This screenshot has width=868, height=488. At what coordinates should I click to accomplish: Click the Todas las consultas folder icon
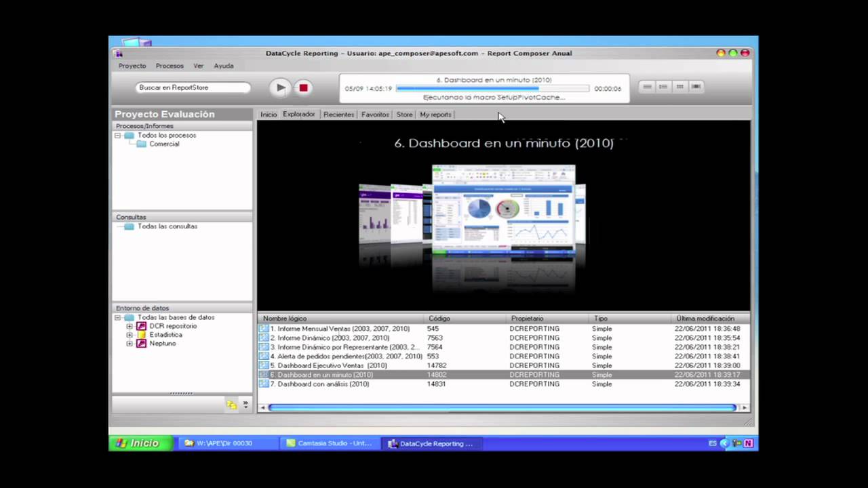129,226
